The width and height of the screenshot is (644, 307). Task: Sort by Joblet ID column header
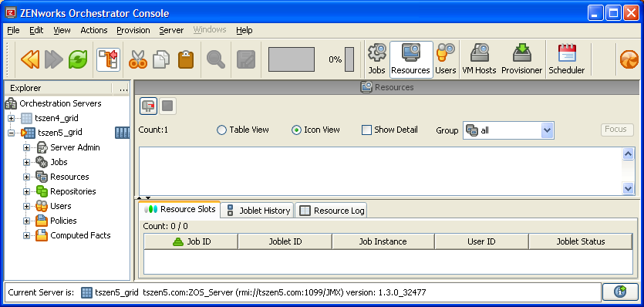pos(285,241)
